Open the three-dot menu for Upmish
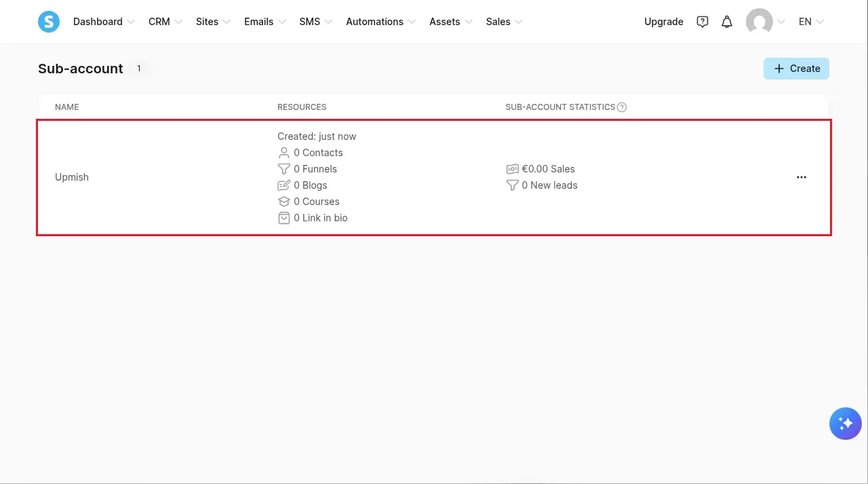Viewport: 868px width, 484px height. pyautogui.click(x=802, y=177)
